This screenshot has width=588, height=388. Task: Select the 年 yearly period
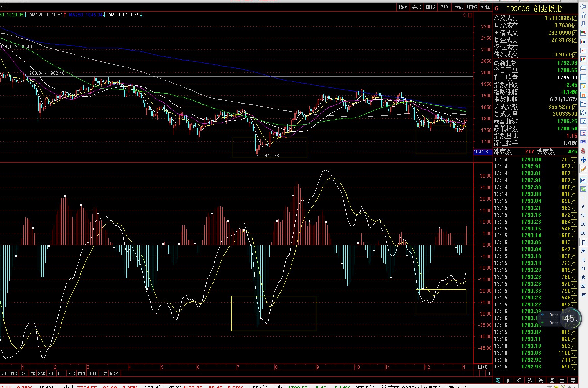coord(583,295)
